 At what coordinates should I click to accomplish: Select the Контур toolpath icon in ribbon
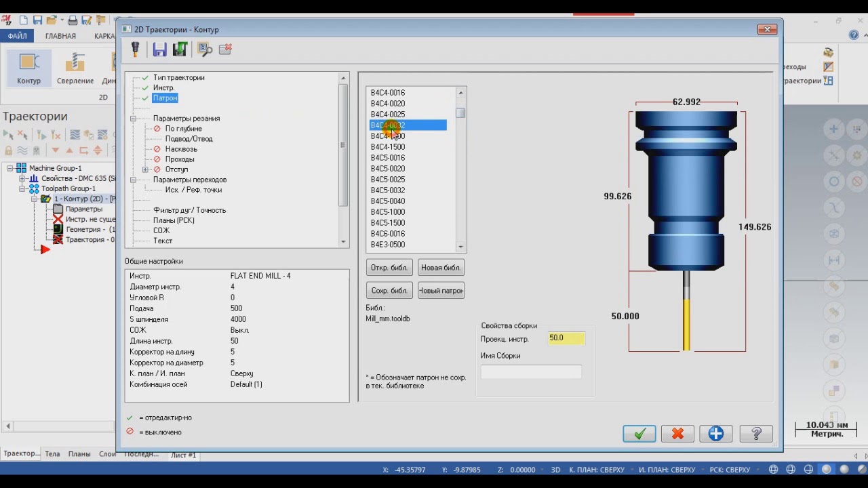point(29,67)
